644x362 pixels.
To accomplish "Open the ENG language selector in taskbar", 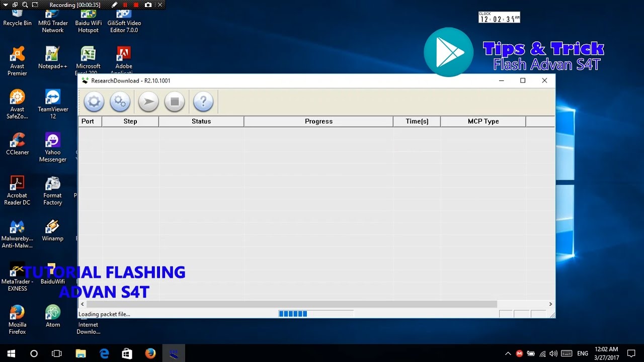I will pyautogui.click(x=583, y=353).
